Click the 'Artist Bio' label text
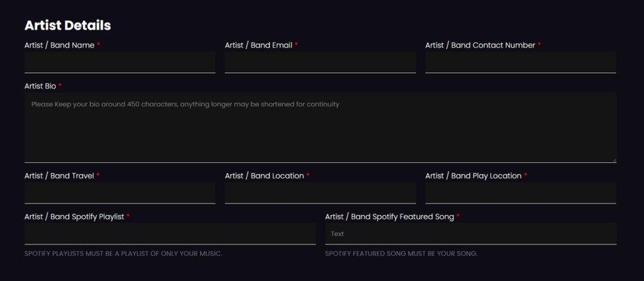Viewport: 644px width, 281px height. pos(40,86)
